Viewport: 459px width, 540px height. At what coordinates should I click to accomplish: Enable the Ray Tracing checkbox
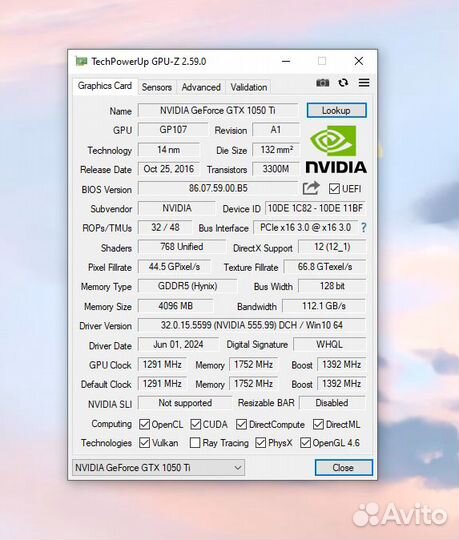[195, 443]
